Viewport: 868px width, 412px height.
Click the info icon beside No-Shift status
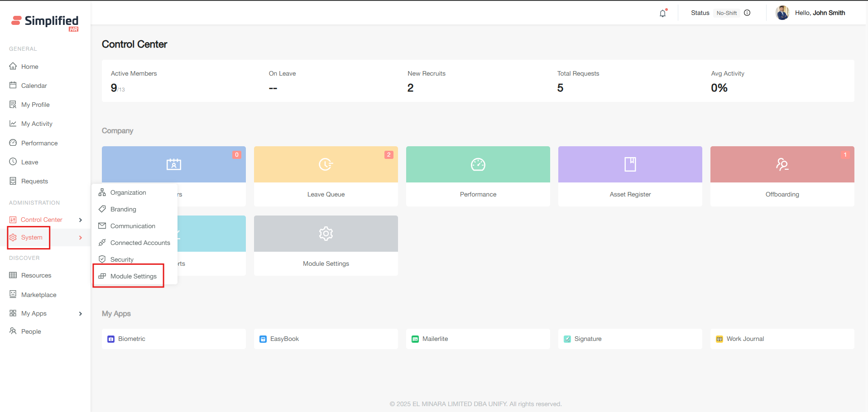(747, 13)
